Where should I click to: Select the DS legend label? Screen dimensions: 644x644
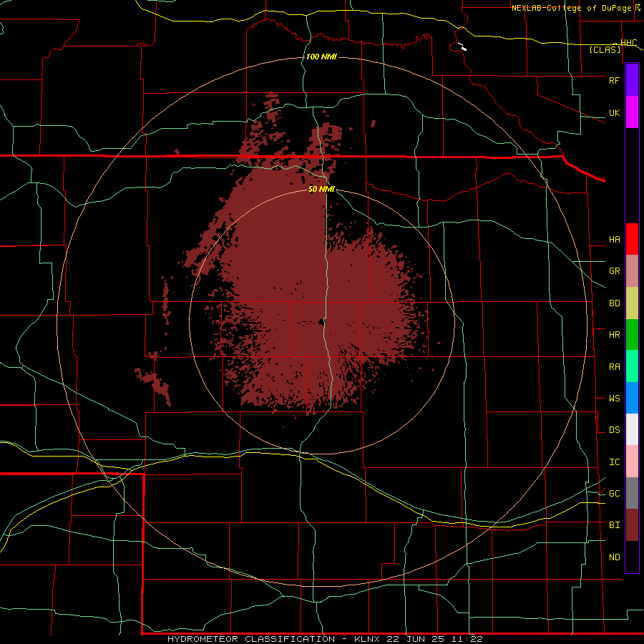click(x=614, y=430)
